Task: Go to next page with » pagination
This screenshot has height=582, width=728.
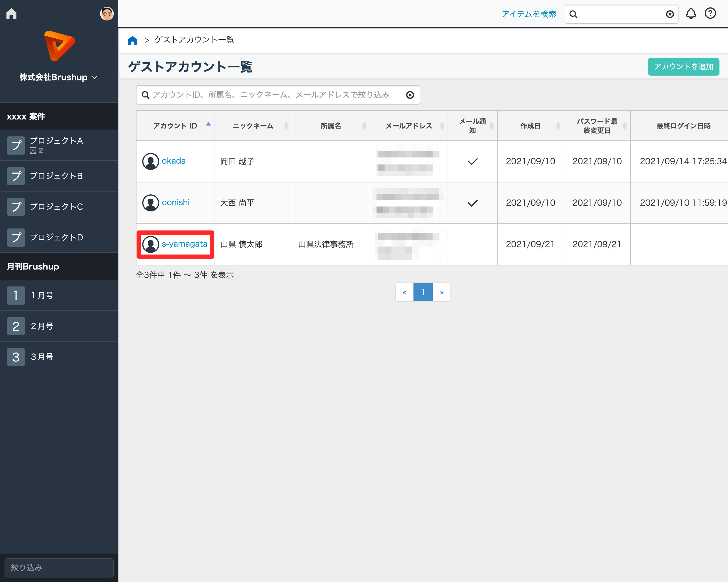Action: coord(442,292)
